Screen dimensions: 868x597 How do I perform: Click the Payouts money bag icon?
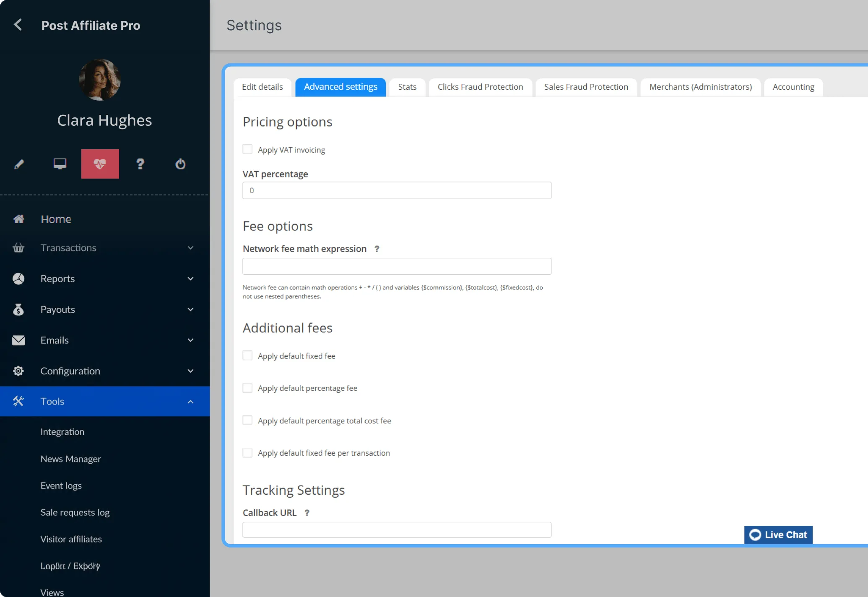click(x=18, y=309)
